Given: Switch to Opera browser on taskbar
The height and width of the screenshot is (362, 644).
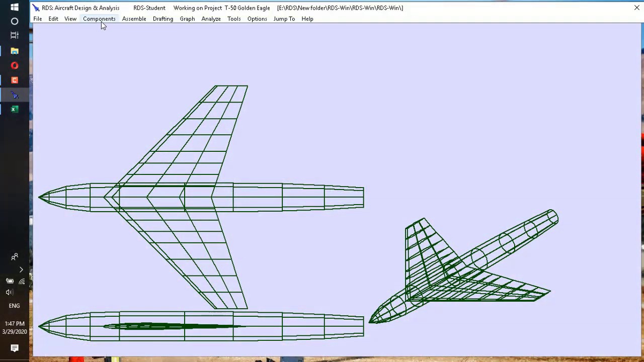Looking at the screenshot, I should (15, 65).
